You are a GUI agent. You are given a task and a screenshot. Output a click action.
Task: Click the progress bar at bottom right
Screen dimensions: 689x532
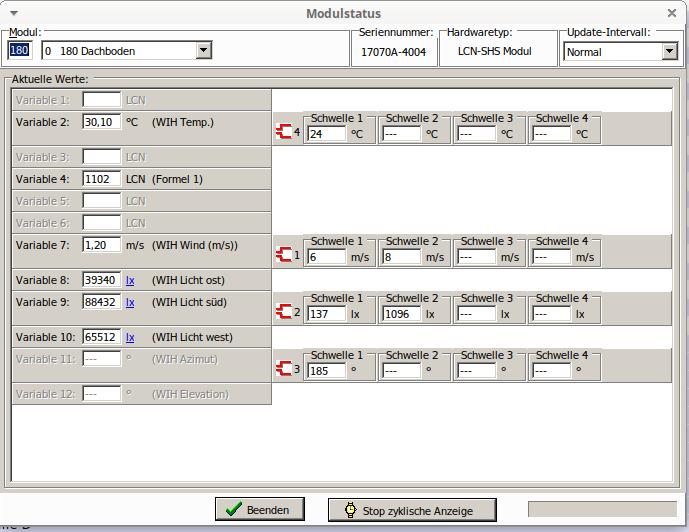[602, 509]
